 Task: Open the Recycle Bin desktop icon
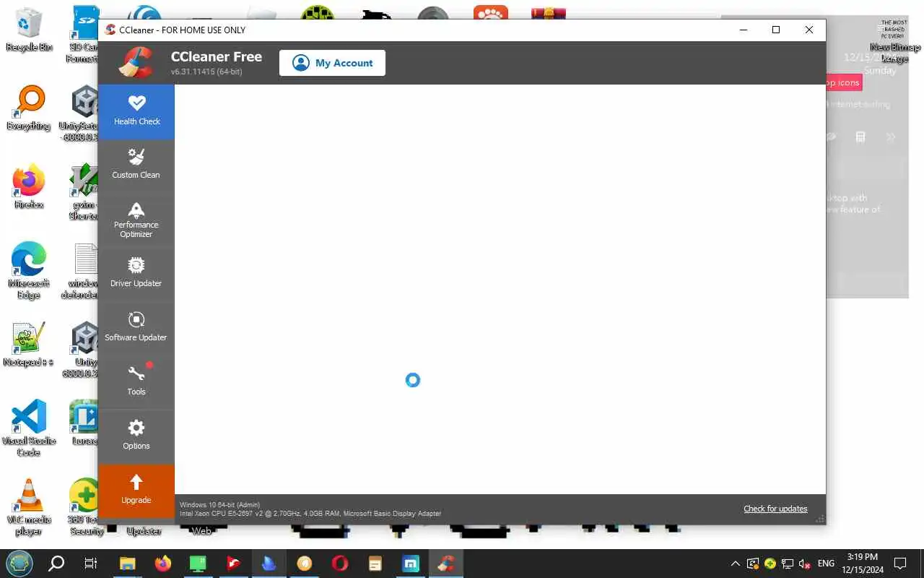click(x=29, y=31)
